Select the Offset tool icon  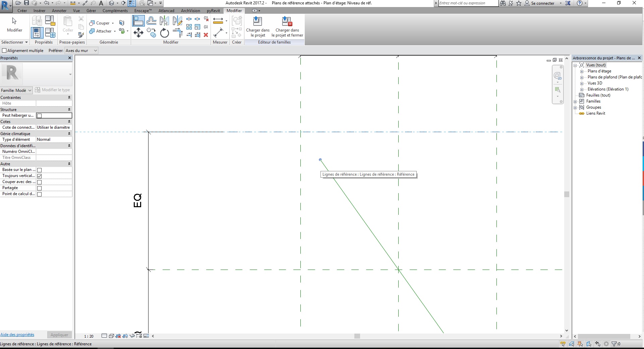pyautogui.click(x=151, y=21)
